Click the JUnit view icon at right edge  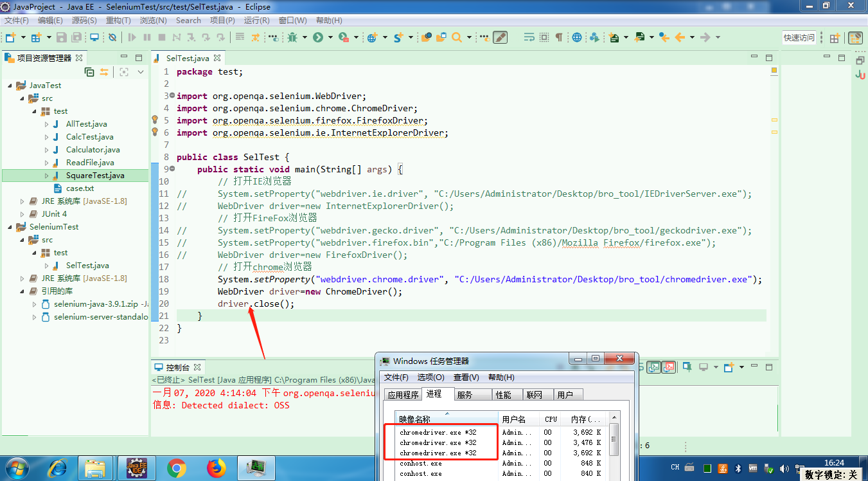(x=860, y=75)
